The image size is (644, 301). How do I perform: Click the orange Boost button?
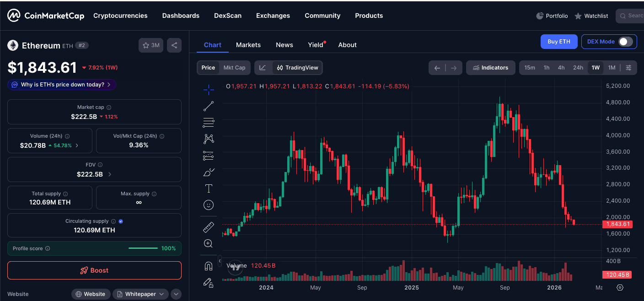pos(94,270)
